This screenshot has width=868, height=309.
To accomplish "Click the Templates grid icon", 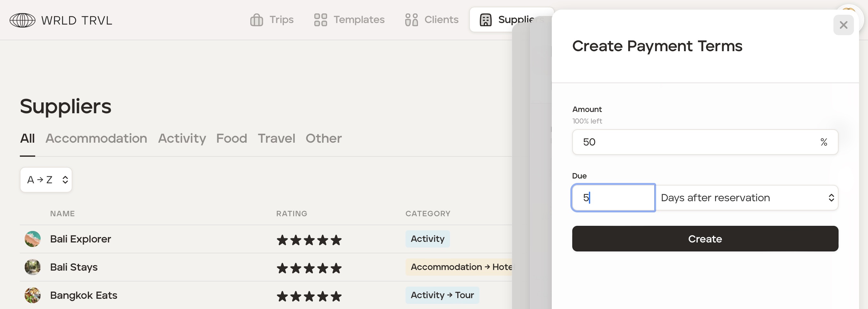I will pos(320,20).
